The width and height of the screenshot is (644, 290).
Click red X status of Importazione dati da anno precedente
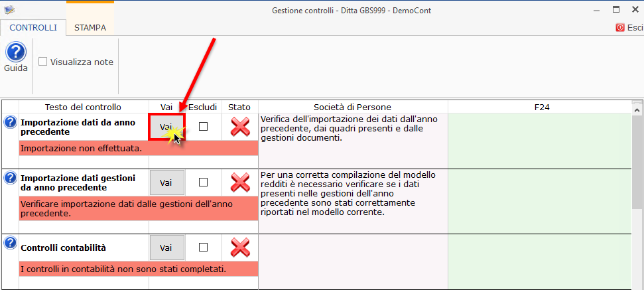click(x=240, y=127)
